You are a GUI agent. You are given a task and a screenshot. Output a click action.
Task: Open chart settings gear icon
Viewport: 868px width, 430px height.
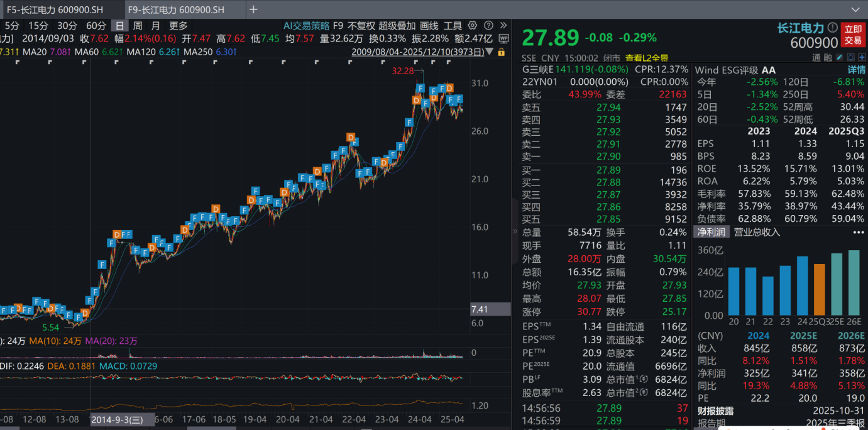tap(473, 26)
